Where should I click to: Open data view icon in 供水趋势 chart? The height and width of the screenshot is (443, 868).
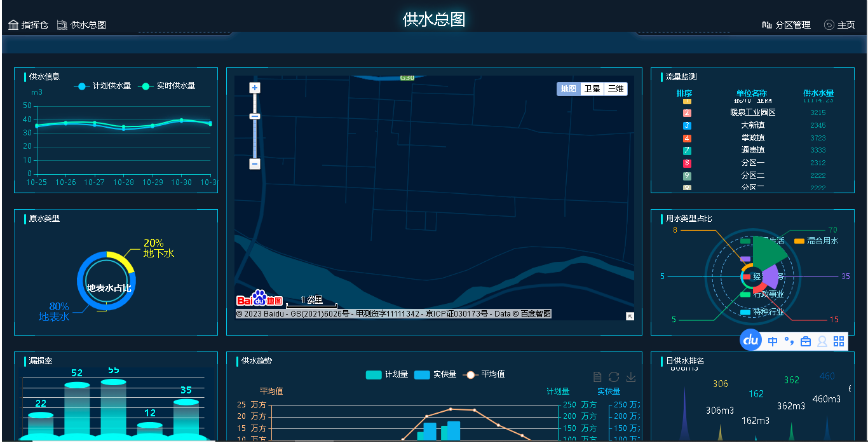click(597, 377)
